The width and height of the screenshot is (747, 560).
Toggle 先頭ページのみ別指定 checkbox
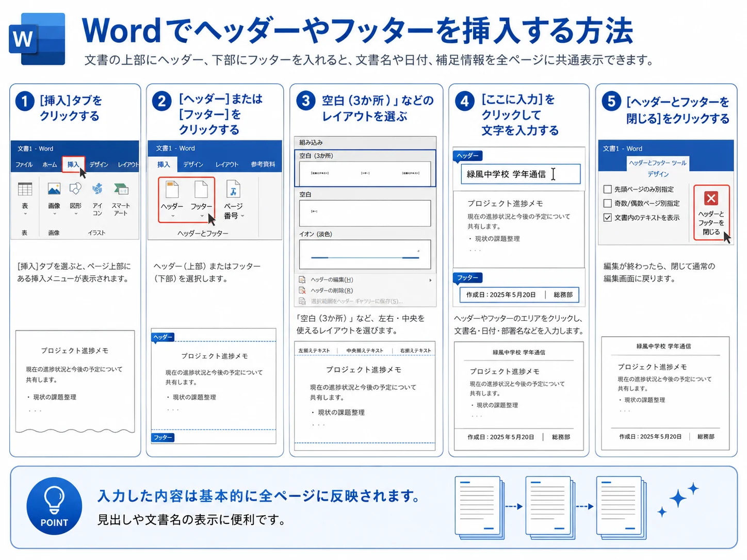[x=608, y=189]
